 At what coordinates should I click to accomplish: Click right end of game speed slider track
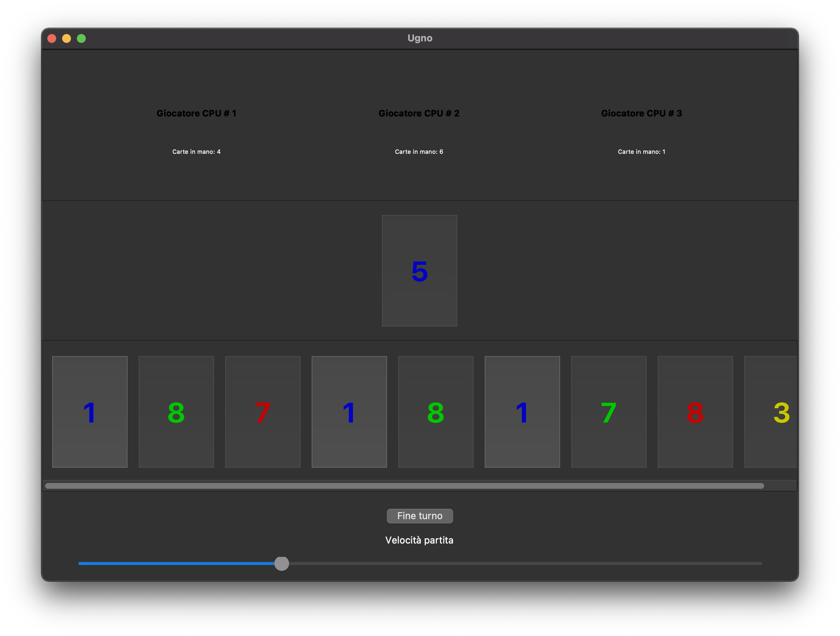tap(759, 564)
